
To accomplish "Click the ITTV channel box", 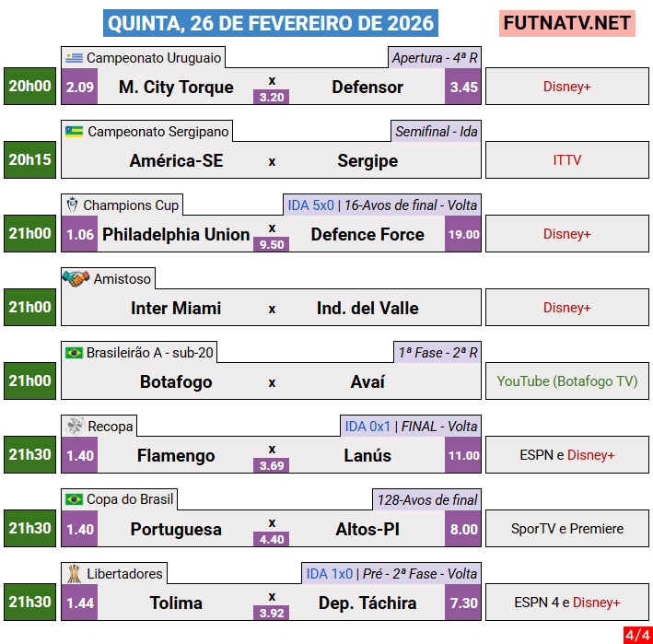I will [x=566, y=160].
